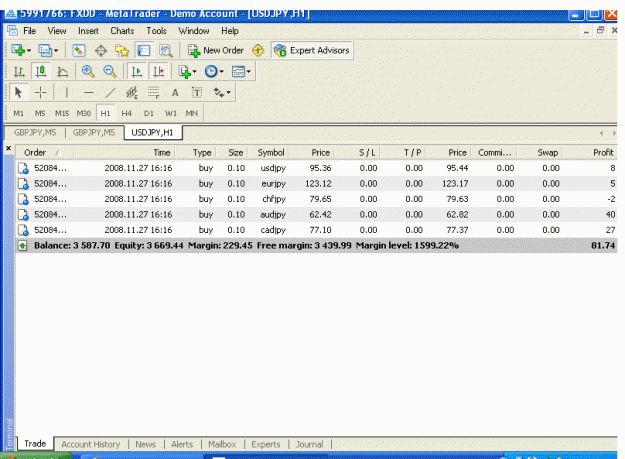
Task: Show the Navigator folder-star icon
Action: coord(122,51)
